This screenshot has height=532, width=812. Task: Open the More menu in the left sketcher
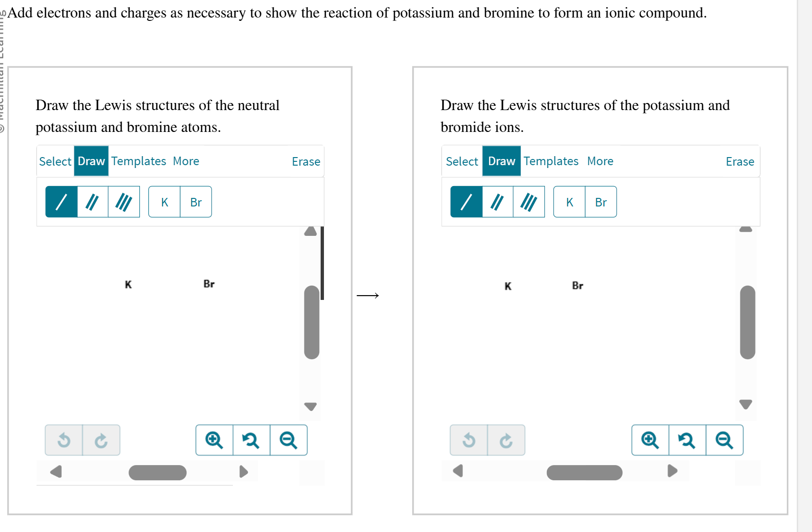pyautogui.click(x=186, y=161)
